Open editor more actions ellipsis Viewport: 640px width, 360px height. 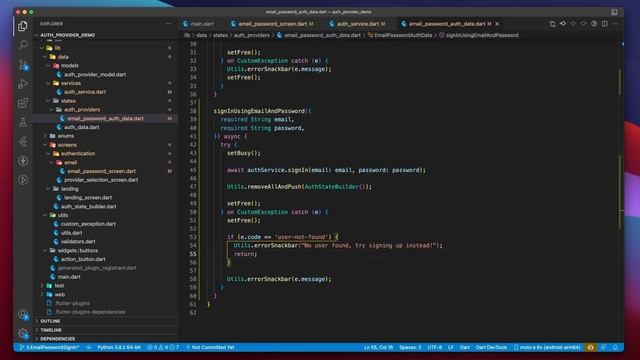[x=615, y=24]
